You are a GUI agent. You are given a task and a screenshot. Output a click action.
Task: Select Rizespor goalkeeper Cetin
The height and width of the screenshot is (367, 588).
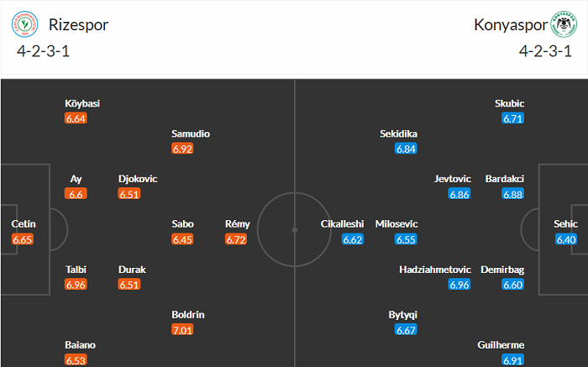[24, 224]
